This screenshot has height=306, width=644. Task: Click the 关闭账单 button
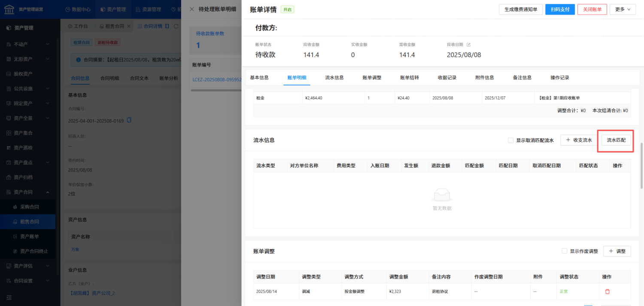(x=592, y=9)
